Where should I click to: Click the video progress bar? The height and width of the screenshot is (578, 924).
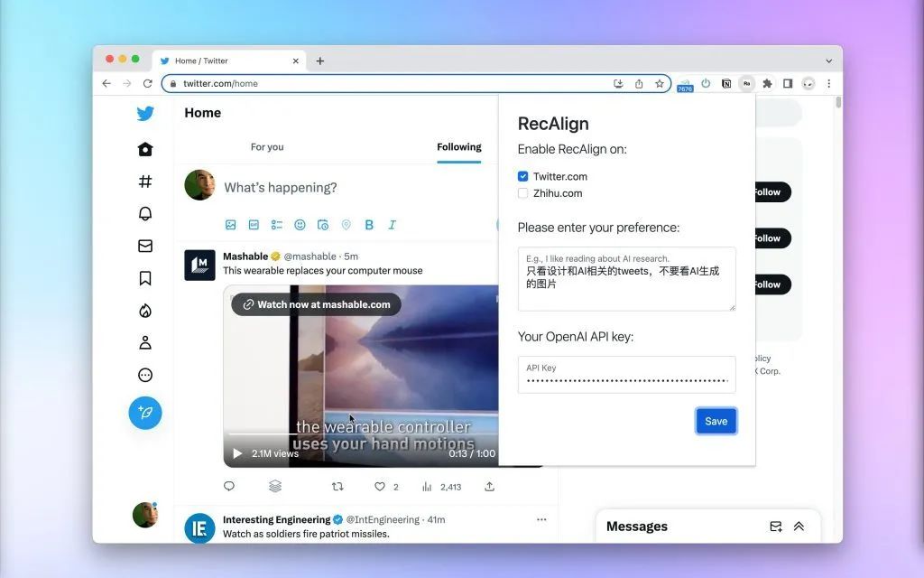click(x=363, y=433)
